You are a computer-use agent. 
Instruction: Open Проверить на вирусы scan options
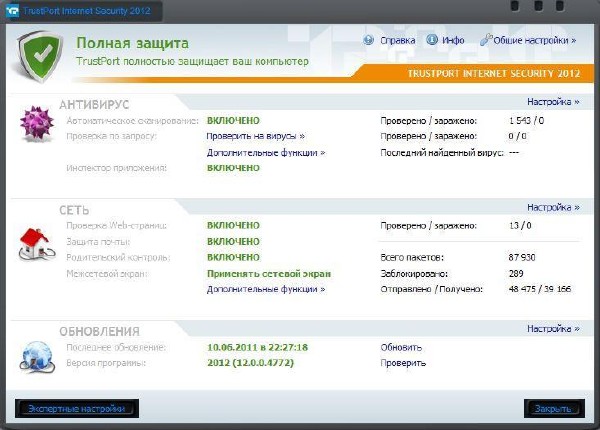coord(255,136)
